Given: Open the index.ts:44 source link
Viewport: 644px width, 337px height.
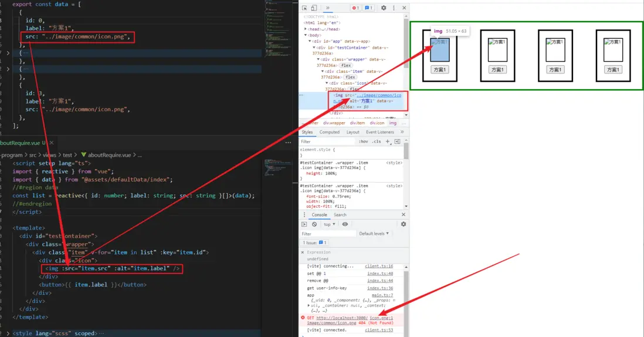Looking at the screenshot, I should tap(380, 281).
